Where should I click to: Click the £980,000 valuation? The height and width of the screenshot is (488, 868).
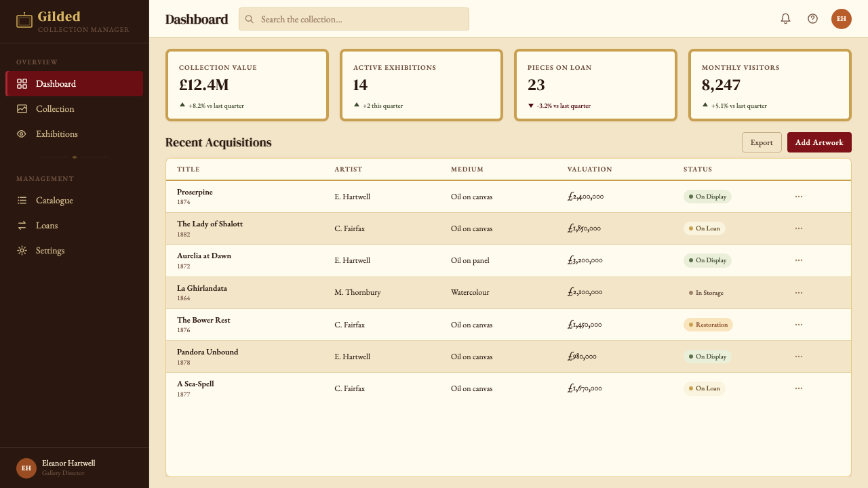coord(582,357)
